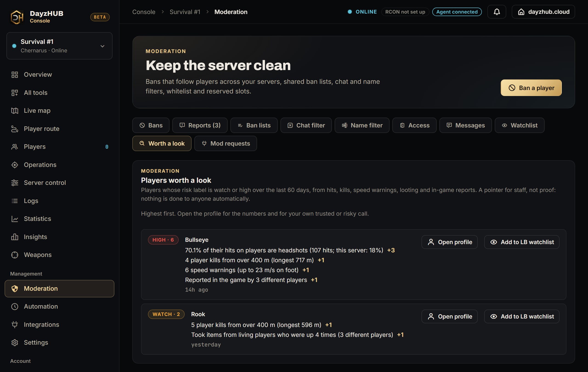Click the eye icon on the Watchlist tab
Viewport: 588px width, 372px height.
coord(504,125)
